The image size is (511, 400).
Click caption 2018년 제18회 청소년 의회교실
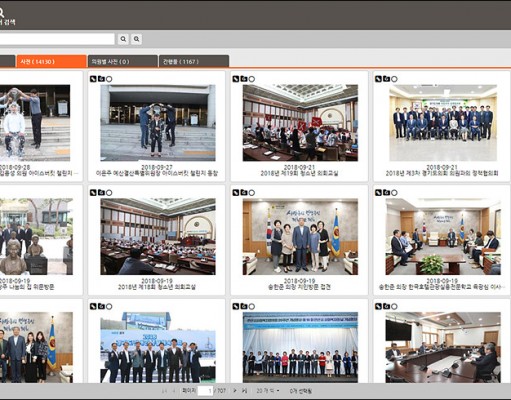click(x=157, y=287)
